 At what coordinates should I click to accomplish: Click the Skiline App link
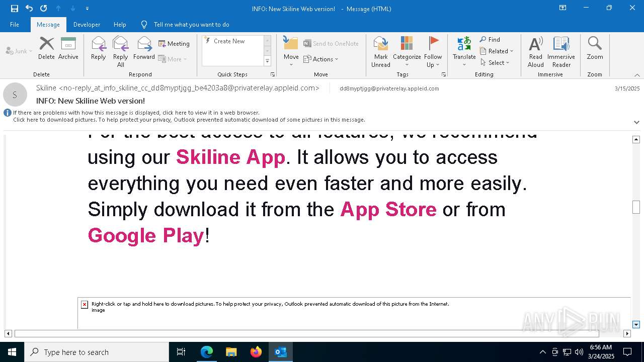[230, 157]
